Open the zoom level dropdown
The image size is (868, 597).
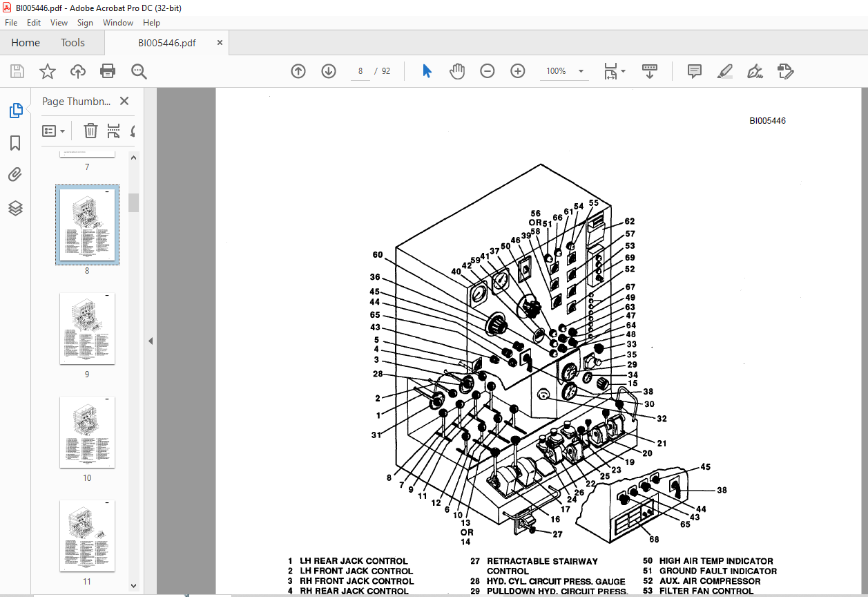581,71
